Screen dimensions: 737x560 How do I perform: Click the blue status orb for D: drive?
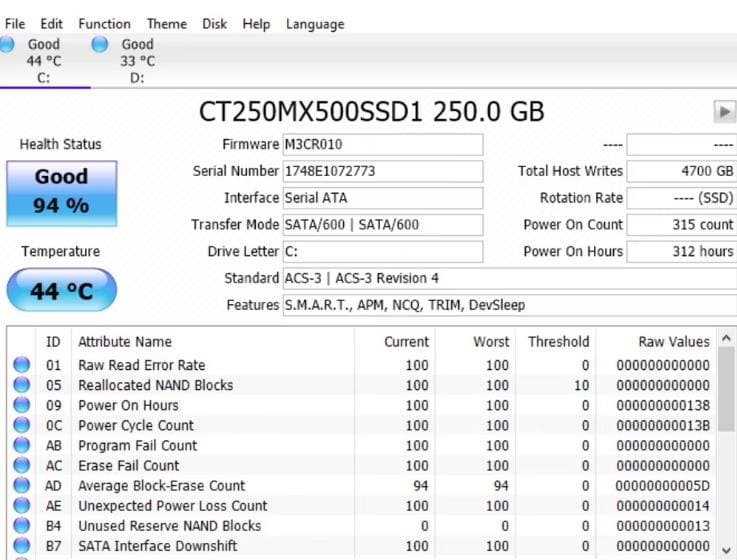tap(100, 45)
